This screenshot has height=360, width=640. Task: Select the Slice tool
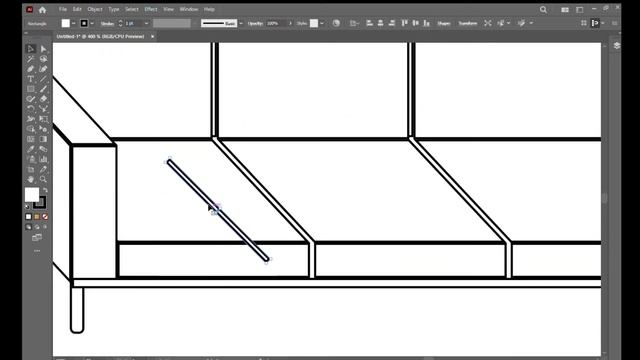(43, 169)
